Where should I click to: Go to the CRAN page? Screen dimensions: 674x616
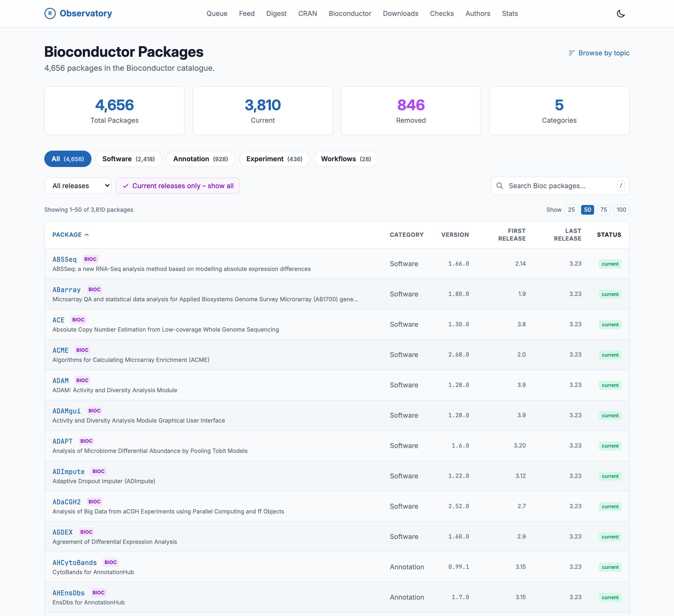pyautogui.click(x=307, y=13)
